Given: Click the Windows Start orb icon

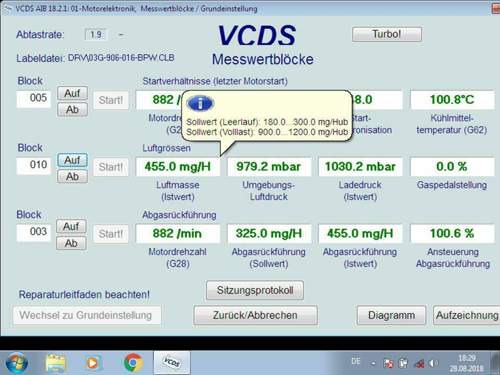Looking at the screenshot, I should (x=17, y=363).
